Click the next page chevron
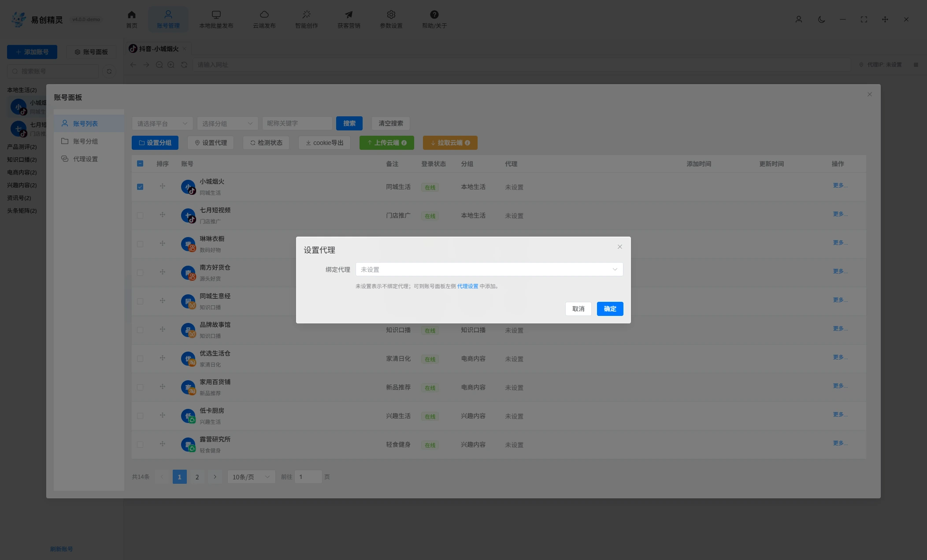Screen dimensions: 927x560 pos(215,477)
